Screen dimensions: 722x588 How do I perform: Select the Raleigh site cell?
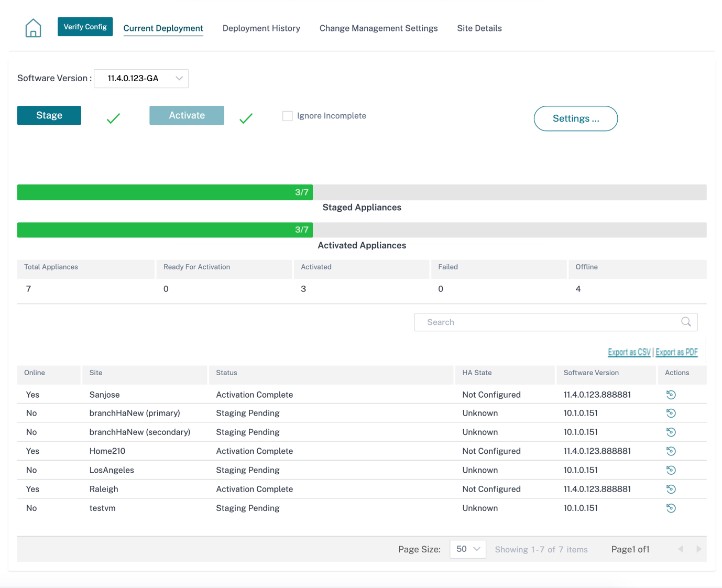click(104, 489)
